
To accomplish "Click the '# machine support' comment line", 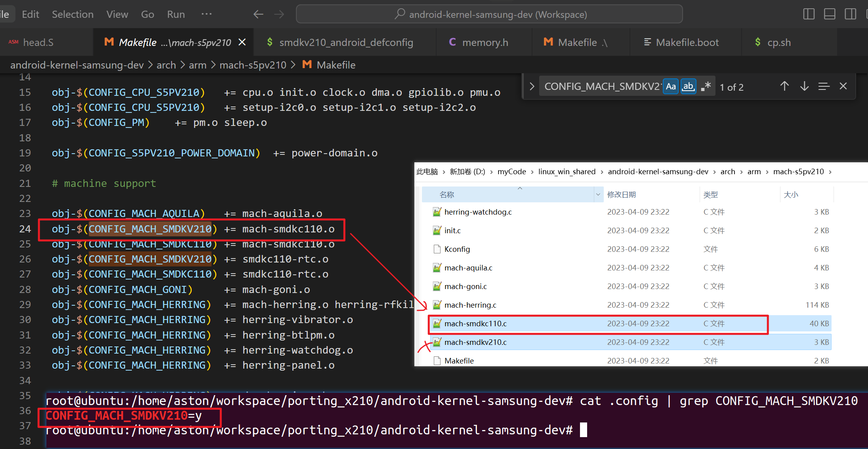I will click(x=104, y=183).
